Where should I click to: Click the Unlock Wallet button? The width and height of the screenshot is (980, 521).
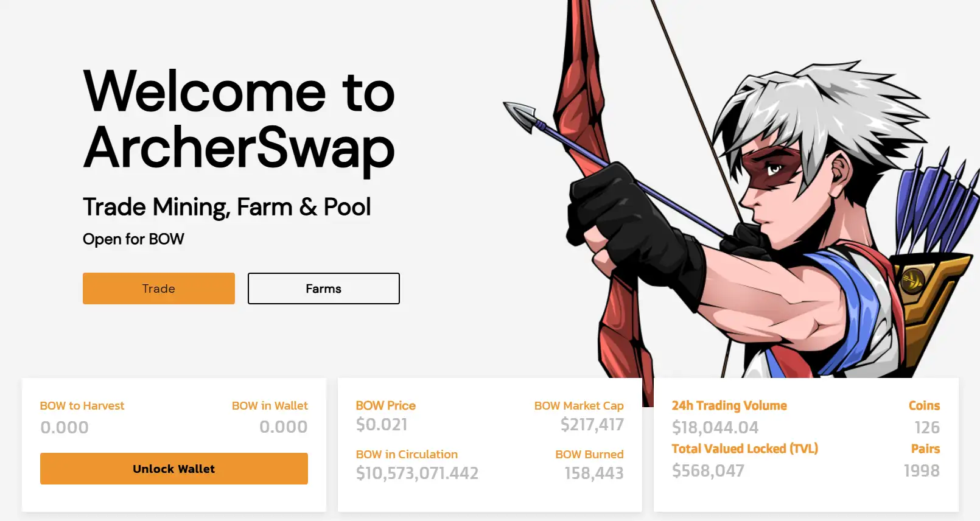tap(174, 469)
